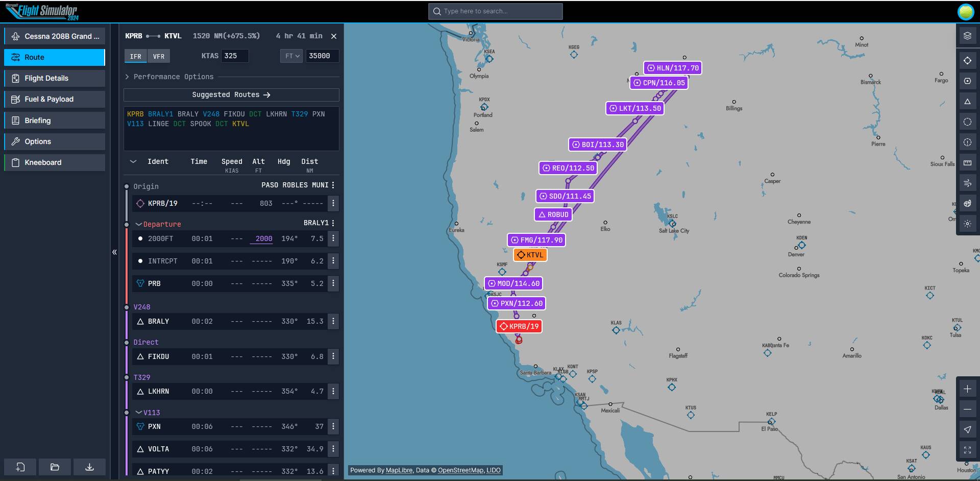
Task: Click BOI/113.30 VOR label on map
Action: click(598, 145)
